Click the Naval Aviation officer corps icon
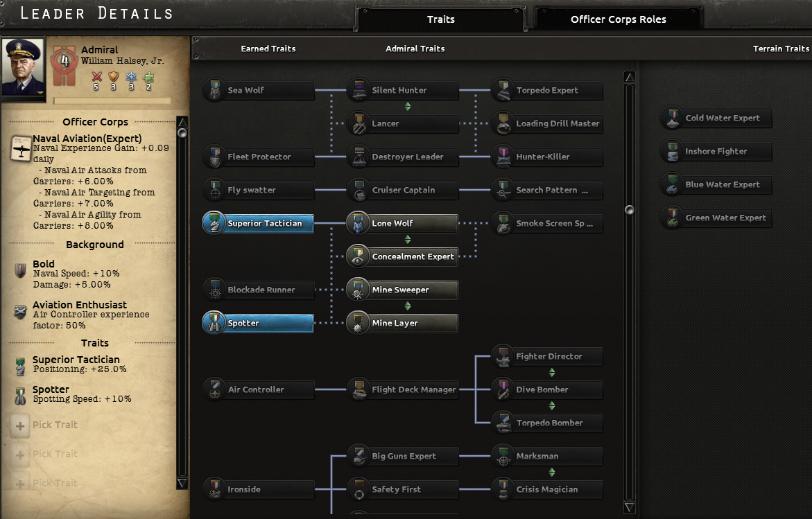The image size is (812, 519). (x=21, y=148)
